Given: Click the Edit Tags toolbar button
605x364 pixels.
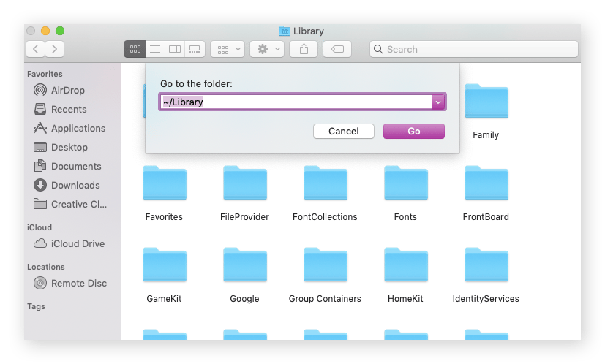Looking at the screenshot, I should click(x=337, y=49).
